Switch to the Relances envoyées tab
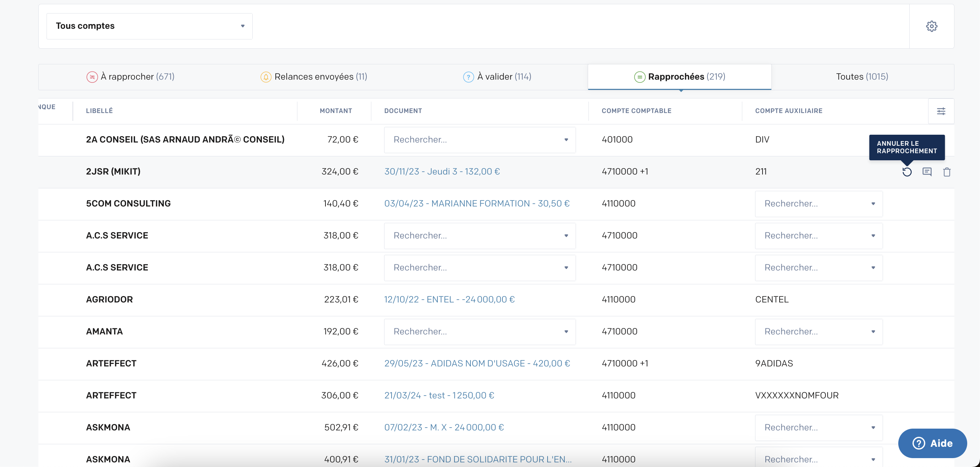The height and width of the screenshot is (467, 980). tap(314, 77)
